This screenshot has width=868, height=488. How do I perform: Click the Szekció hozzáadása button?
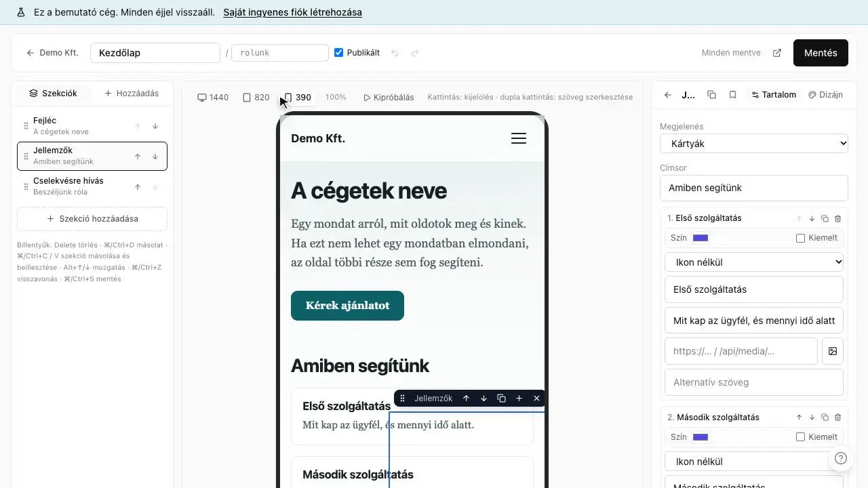(92, 219)
